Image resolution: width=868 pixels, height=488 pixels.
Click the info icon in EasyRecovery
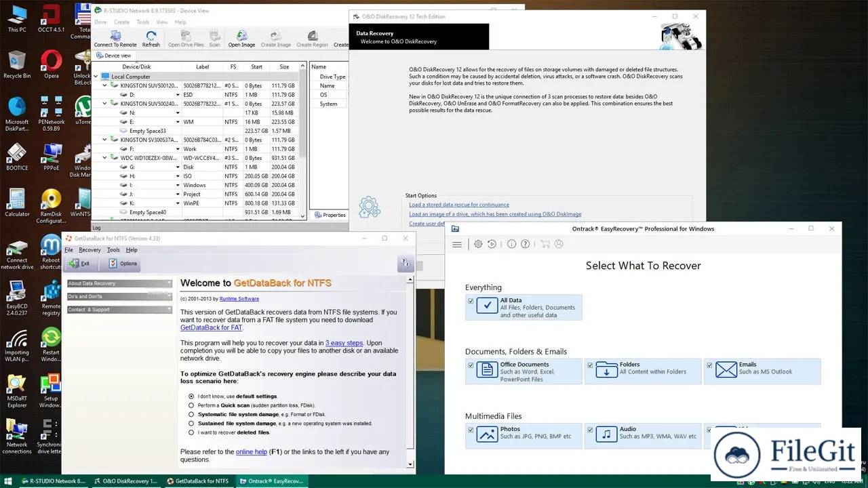[511, 244]
